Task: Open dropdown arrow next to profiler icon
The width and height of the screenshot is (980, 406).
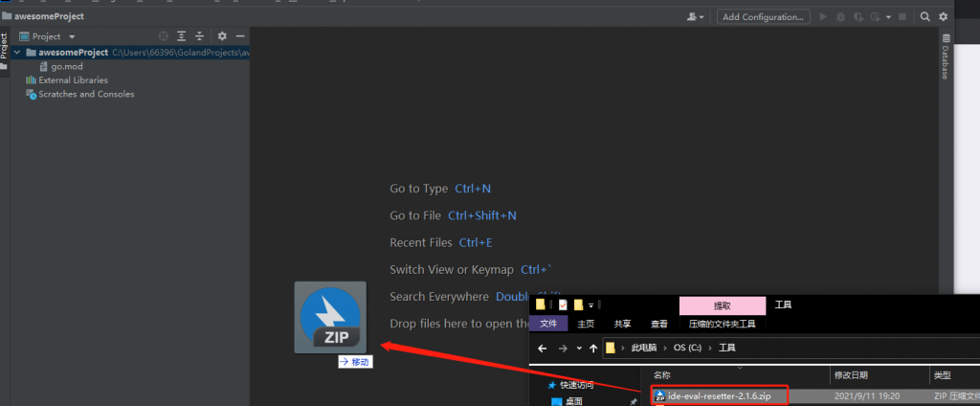Action: tap(888, 17)
